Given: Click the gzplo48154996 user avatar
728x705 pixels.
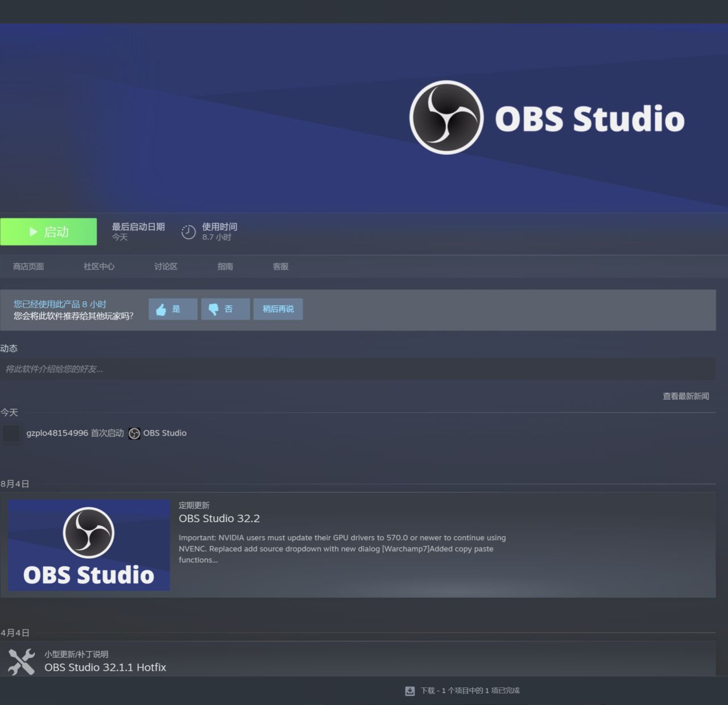Looking at the screenshot, I should pos(11,433).
